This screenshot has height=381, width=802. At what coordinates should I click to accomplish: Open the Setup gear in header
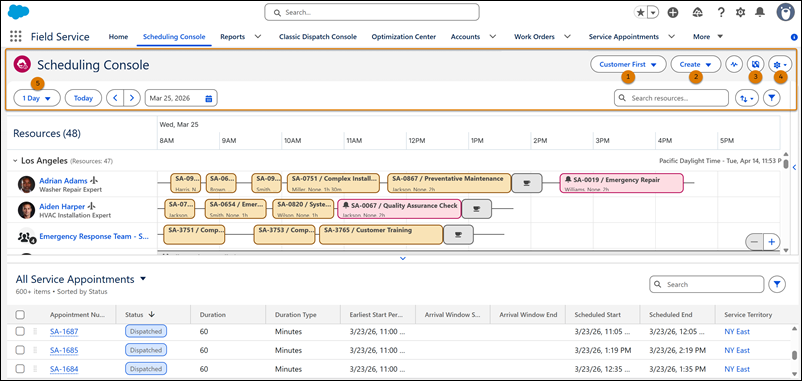[740, 13]
